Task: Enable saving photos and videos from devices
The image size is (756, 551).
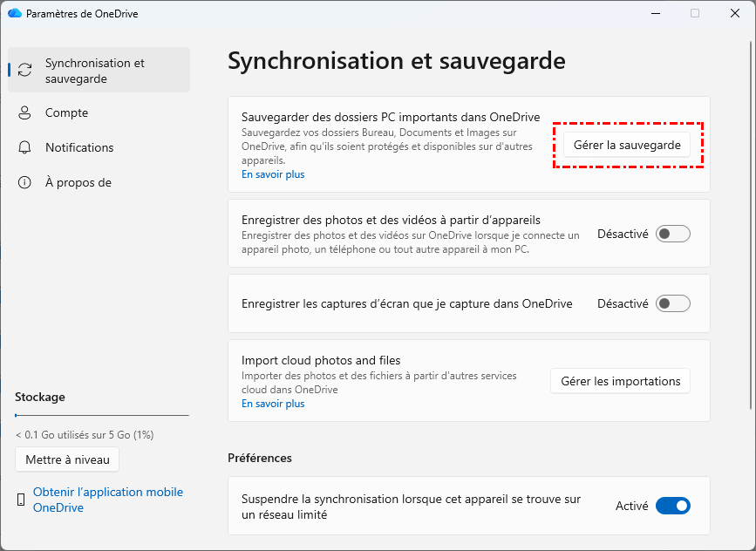Action: [672, 234]
